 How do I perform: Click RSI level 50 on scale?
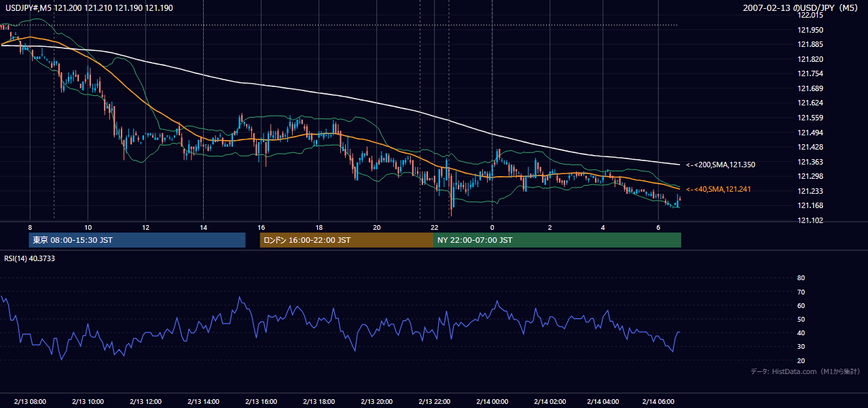[x=801, y=319]
